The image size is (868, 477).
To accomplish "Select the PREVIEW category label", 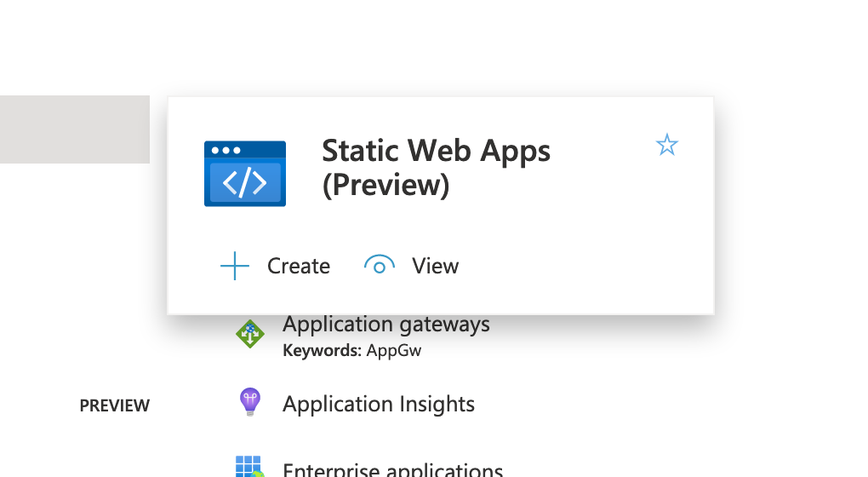I will (x=115, y=405).
